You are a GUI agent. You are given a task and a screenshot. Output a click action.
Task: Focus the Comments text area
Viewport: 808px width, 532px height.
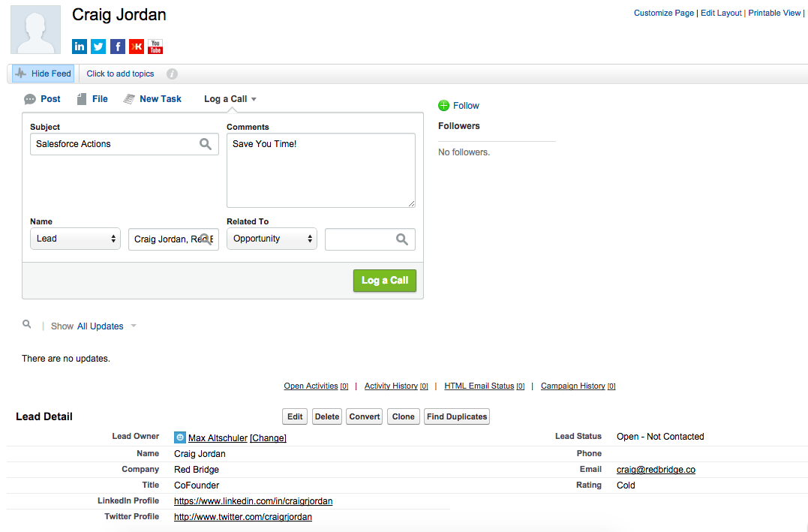(x=321, y=170)
